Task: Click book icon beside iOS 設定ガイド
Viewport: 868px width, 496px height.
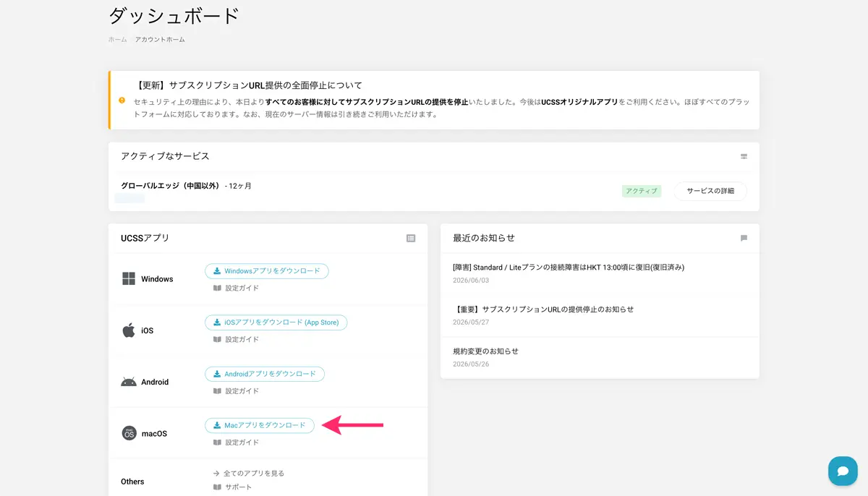Action: pyautogui.click(x=217, y=339)
